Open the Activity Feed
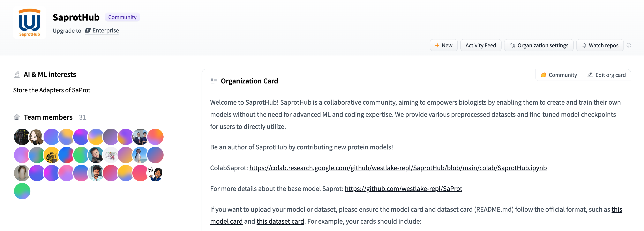Screen dimensions: 644x231 480,45
